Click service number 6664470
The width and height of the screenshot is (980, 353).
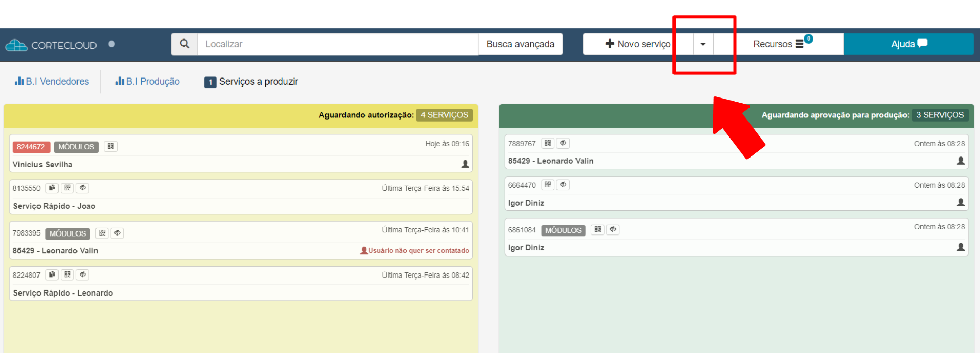pyautogui.click(x=522, y=185)
